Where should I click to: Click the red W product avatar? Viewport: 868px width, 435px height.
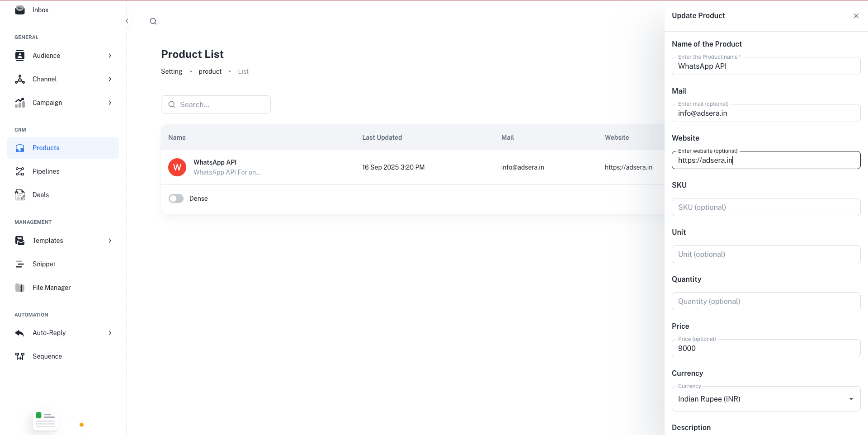pos(177,167)
